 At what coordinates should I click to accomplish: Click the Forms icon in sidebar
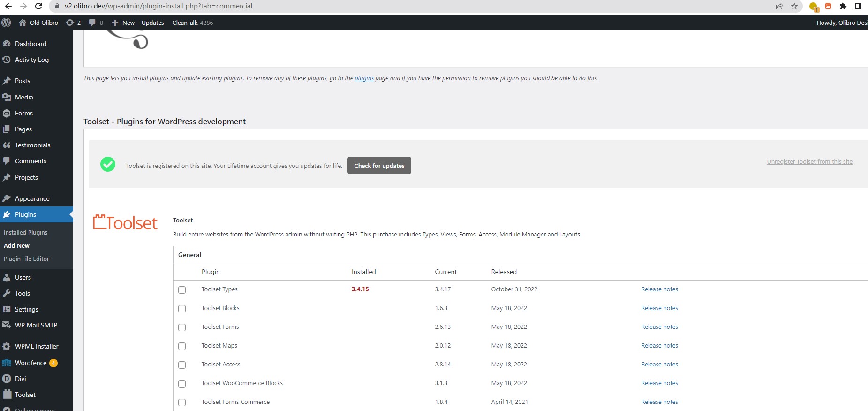click(7, 113)
